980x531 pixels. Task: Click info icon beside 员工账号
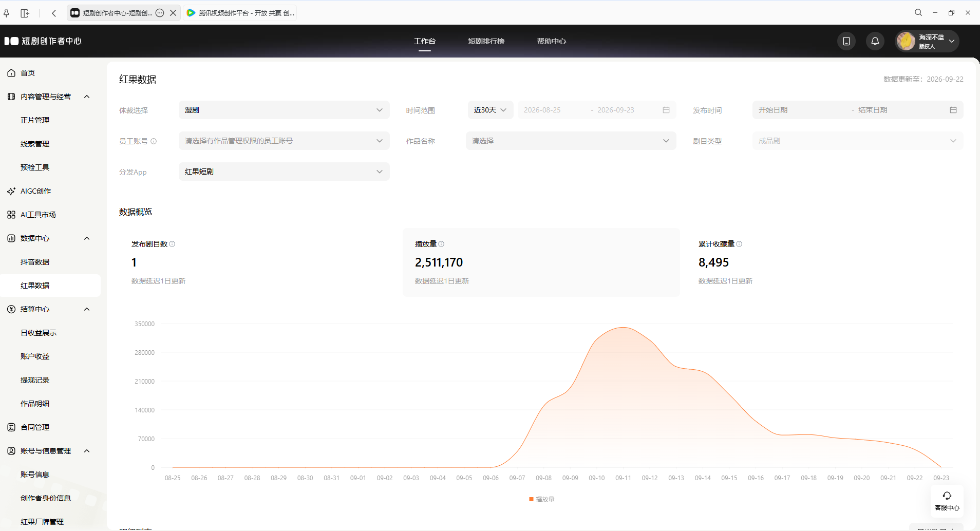[154, 141]
